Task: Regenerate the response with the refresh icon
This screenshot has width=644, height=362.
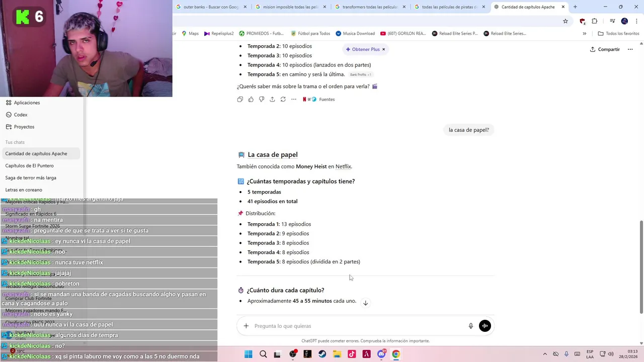Action: 283,100
